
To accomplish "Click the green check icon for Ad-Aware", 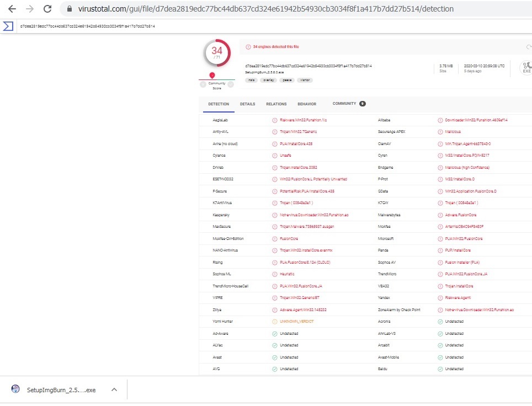I will pyautogui.click(x=275, y=334).
